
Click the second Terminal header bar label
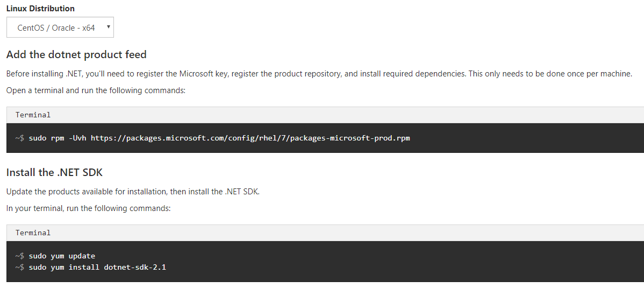[x=33, y=233]
